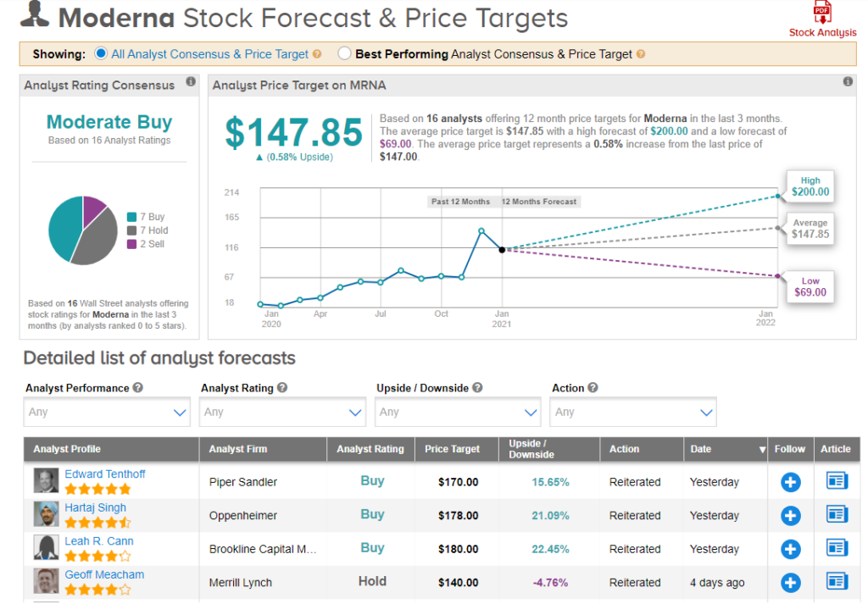Click help icon beside Analyst Performance filter
Image resolution: width=868 pixels, height=604 pixels.
(138, 388)
